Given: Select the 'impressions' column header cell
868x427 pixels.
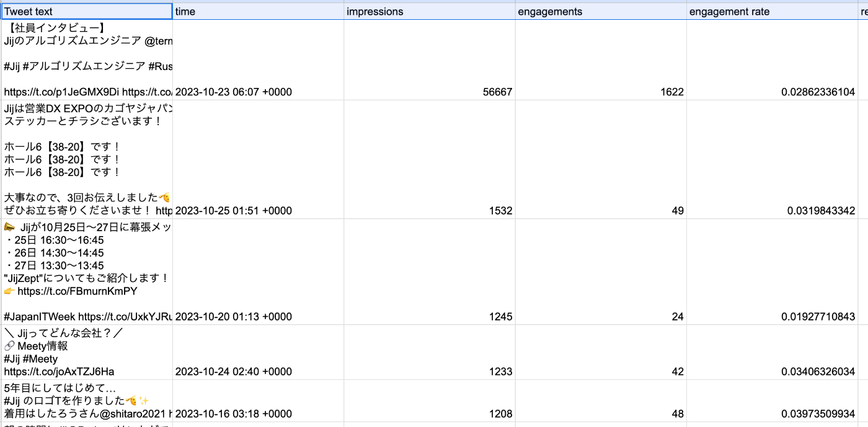Looking at the screenshot, I should 430,11.
